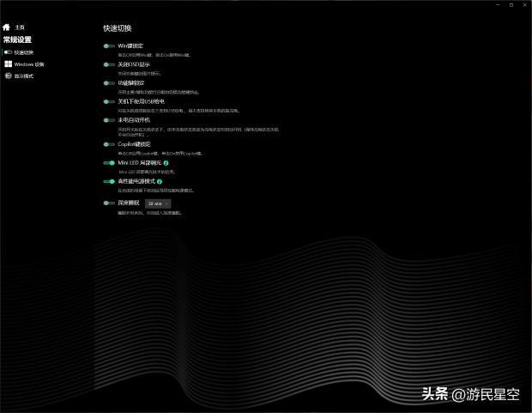This screenshot has width=532, height=413.
Task: Click the 常规设置 sidebar heading
Action: point(17,39)
